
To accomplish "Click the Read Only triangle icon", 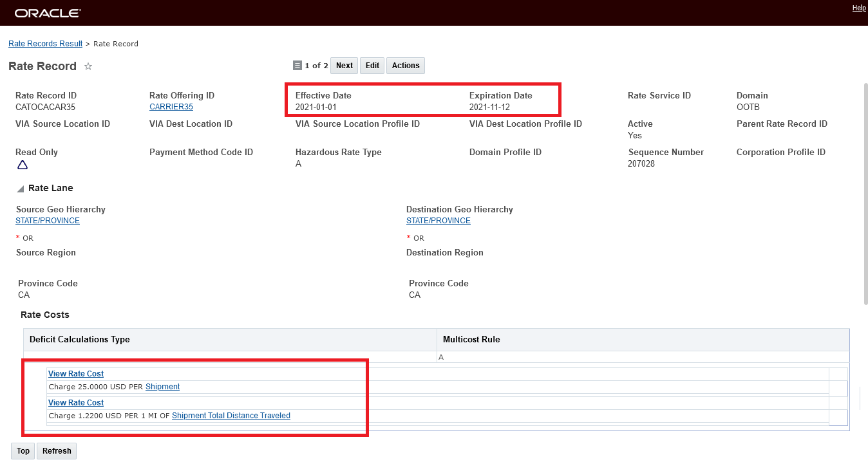I will pyautogui.click(x=22, y=165).
